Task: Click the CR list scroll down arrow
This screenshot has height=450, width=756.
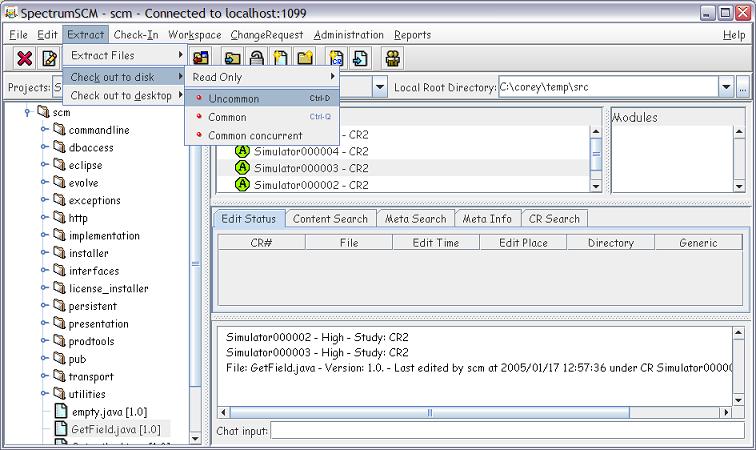Action: (x=596, y=186)
